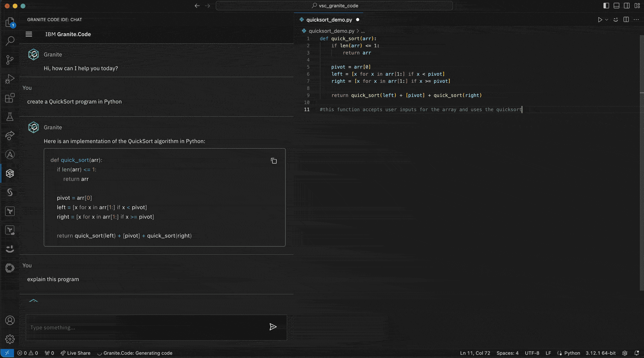Image resolution: width=644 pixels, height=358 pixels.
Task: Select the Granite.Code icon in the activity bar
Action: pyautogui.click(x=10, y=173)
